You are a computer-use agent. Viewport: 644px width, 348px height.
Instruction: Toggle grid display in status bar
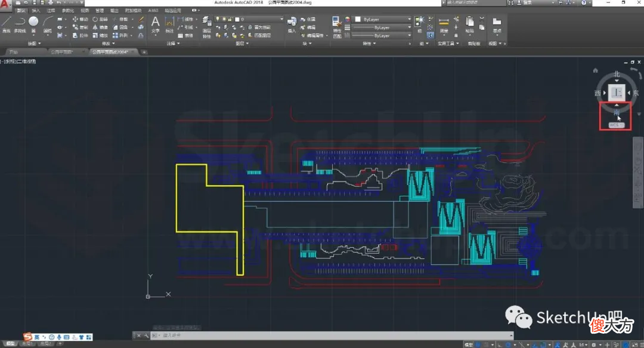(x=478, y=344)
